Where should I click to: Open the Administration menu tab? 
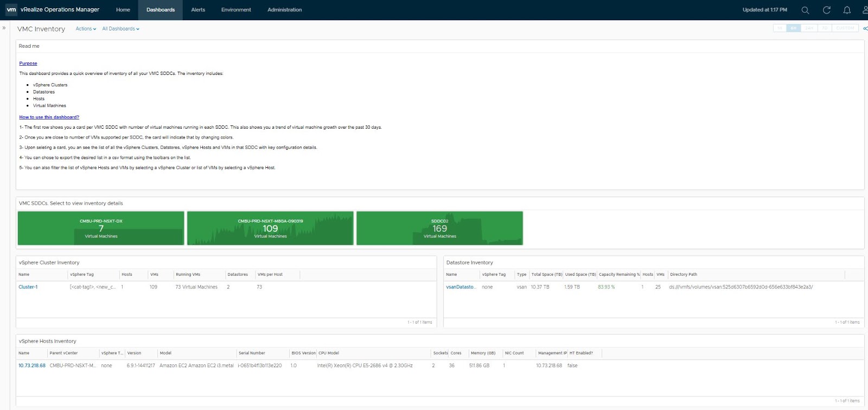(284, 10)
